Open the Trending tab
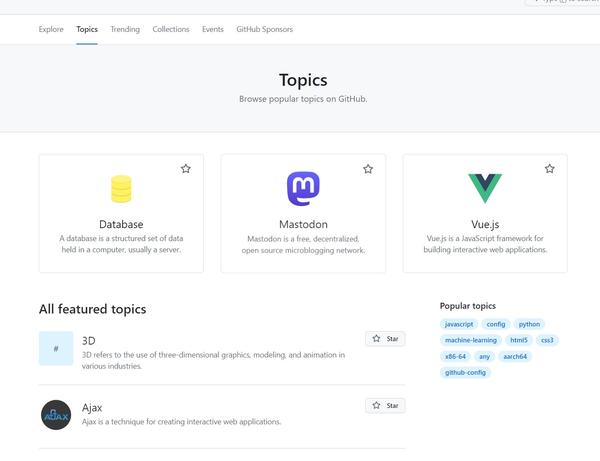 (125, 30)
